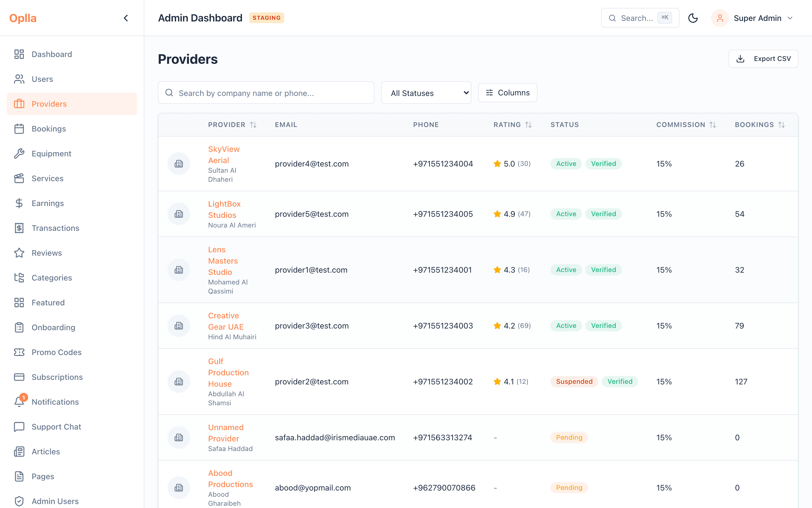Click the Gulf Production House building avatar
Screen dimensions: 812x508
(x=179, y=382)
